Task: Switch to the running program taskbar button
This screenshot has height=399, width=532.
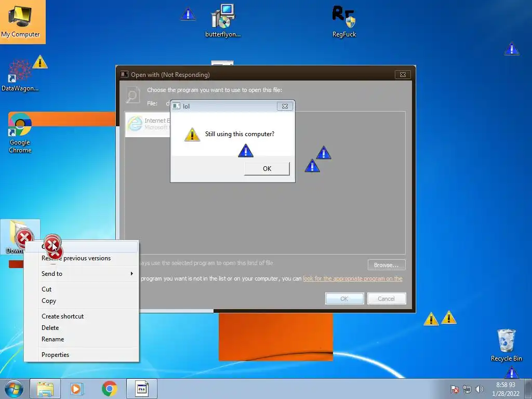Action: (141, 389)
